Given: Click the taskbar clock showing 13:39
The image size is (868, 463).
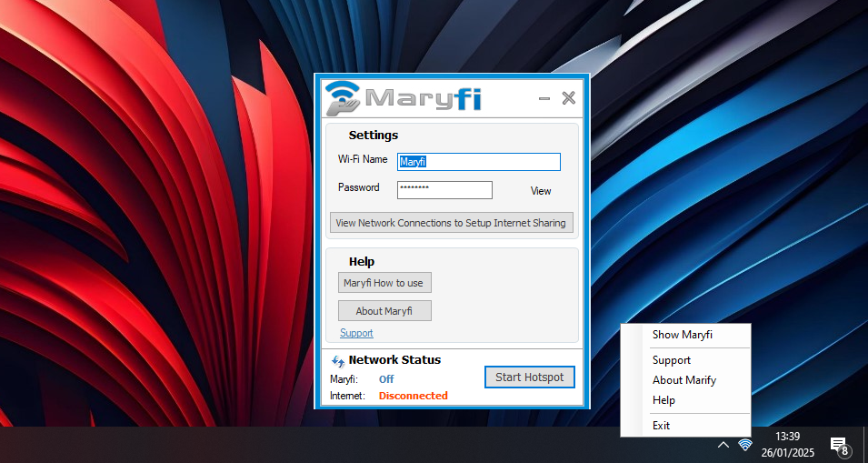Looking at the screenshot, I should pos(787,437).
